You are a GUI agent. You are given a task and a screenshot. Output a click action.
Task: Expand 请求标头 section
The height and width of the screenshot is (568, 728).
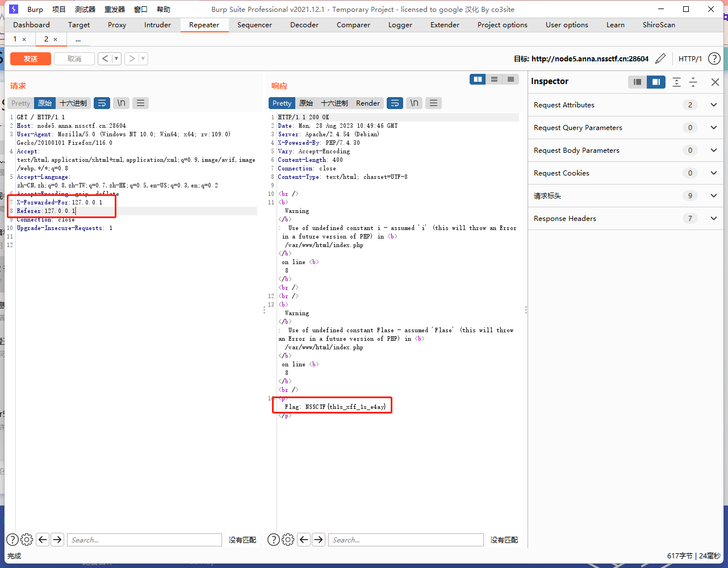pyautogui.click(x=626, y=195)
